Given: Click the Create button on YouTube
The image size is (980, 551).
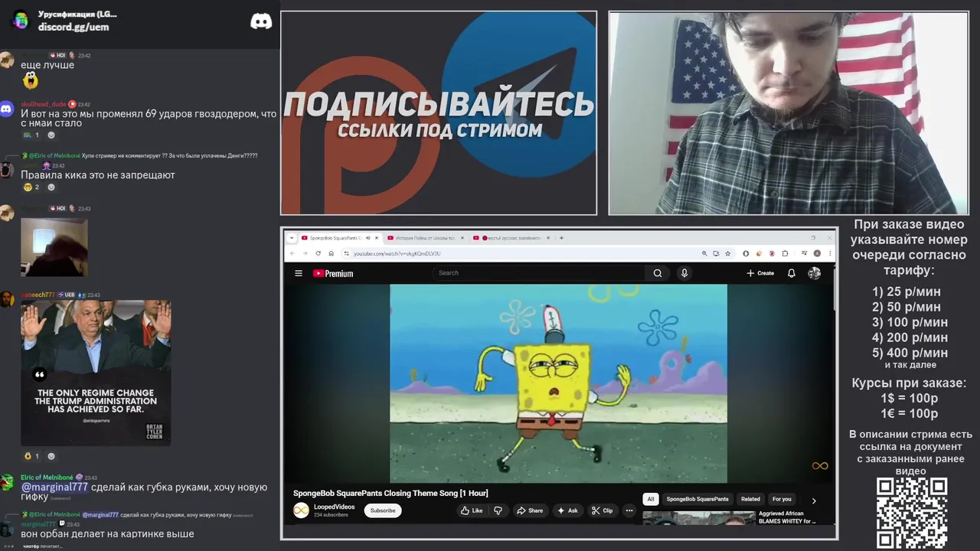Looking at the screenshot, I should coord(760,273).
